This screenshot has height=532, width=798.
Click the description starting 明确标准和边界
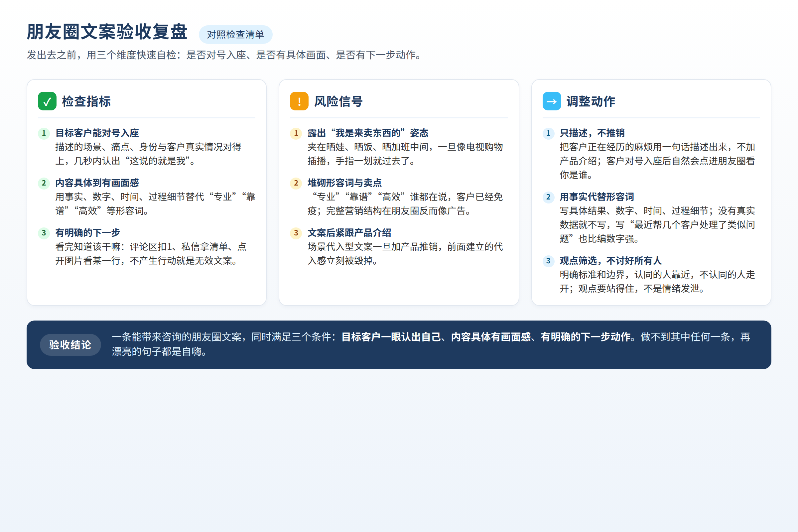point(658,282)
